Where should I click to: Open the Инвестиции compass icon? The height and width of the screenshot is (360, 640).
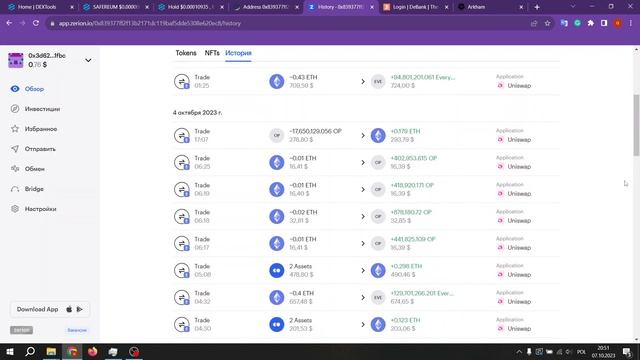15,109
